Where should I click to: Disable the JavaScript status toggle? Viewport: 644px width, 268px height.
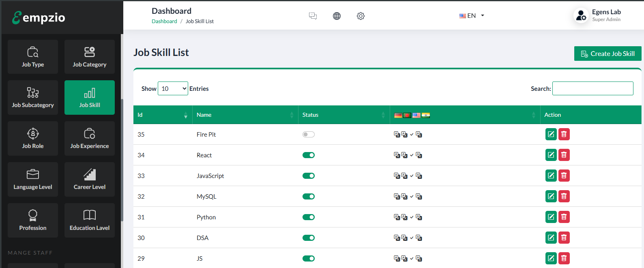308,176
